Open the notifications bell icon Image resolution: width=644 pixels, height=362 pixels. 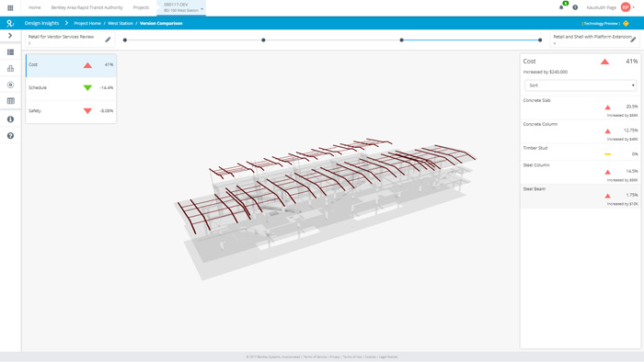[561, 7]
